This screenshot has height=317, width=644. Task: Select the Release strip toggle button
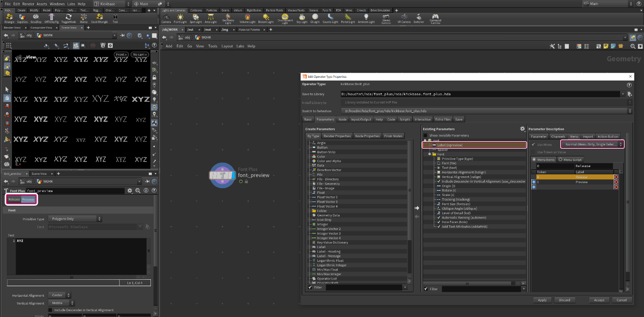(14, 199)
